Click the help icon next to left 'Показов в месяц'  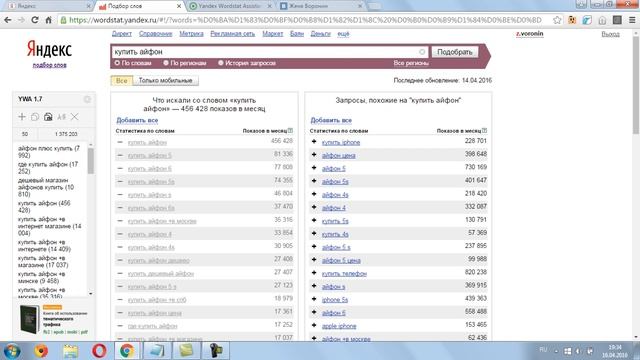click(x=290, y=131)
